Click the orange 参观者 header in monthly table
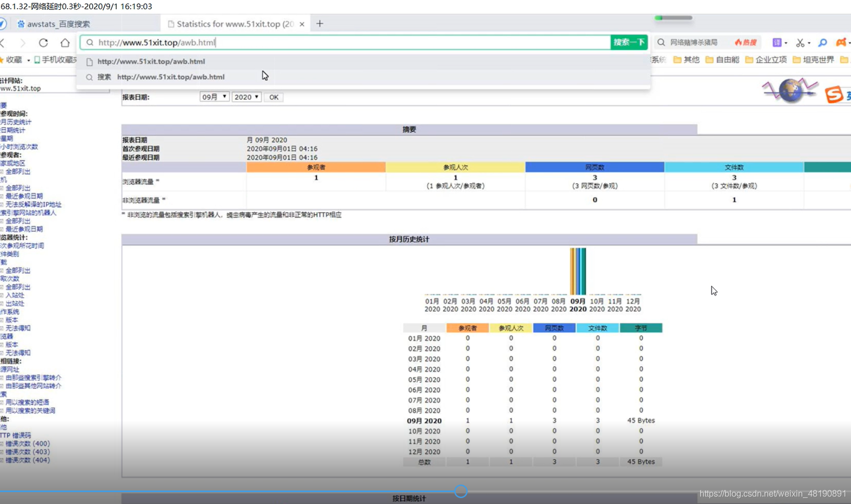 [468, 328]
